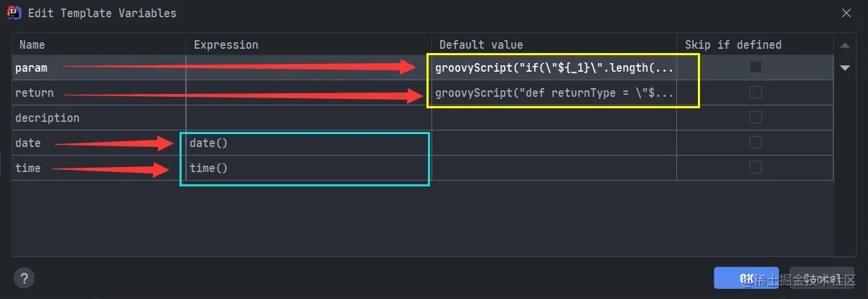Click the empty Default value cell for time
The width and height of the screenshot is (868, 299).
(x=554, y=168)
